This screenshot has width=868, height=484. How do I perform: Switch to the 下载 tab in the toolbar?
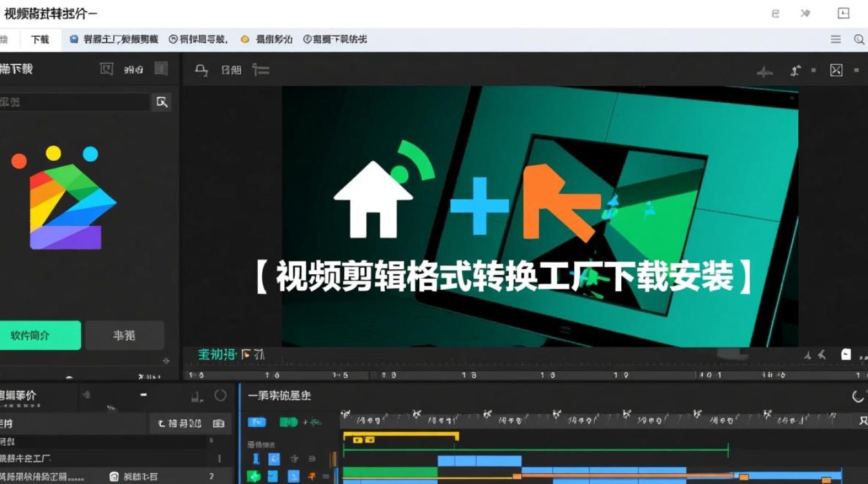click(x=37, y=39)
